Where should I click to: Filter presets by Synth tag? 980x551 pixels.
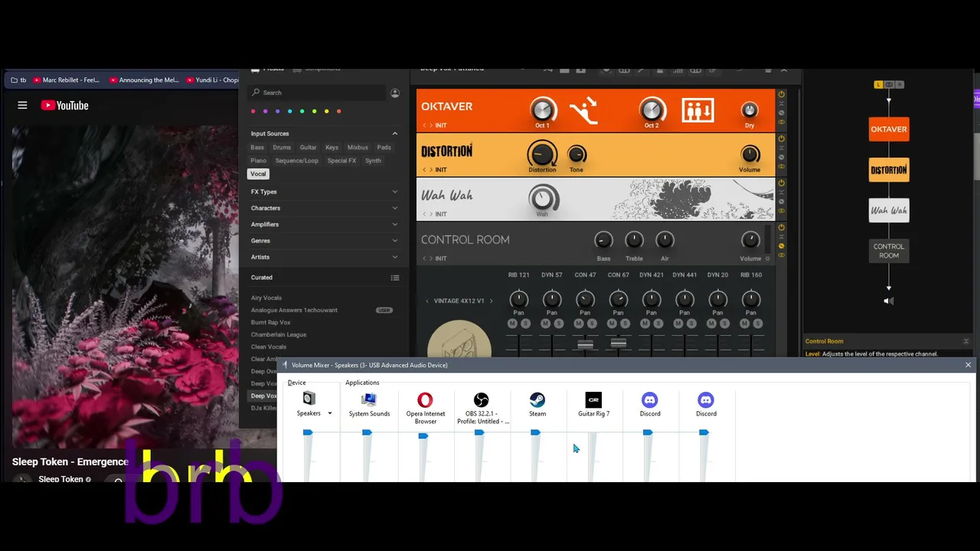point(373,161)
